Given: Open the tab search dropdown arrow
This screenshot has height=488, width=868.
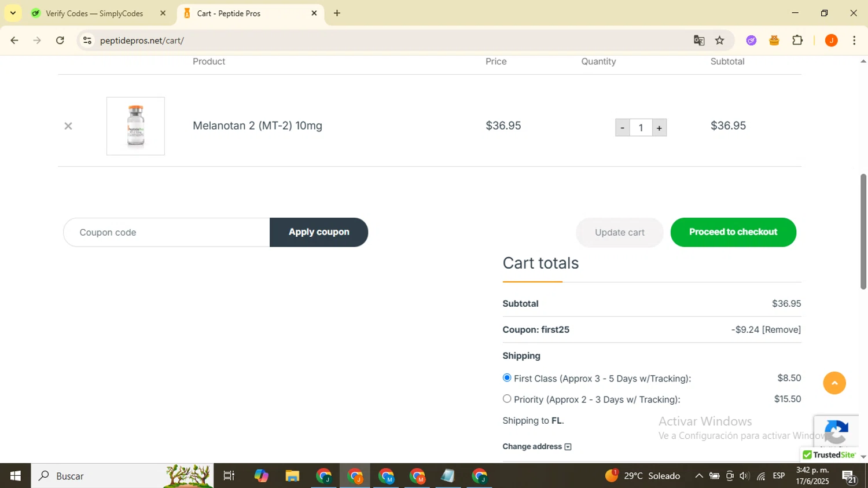Looking at the screenshot, I should tap(13, 13).
